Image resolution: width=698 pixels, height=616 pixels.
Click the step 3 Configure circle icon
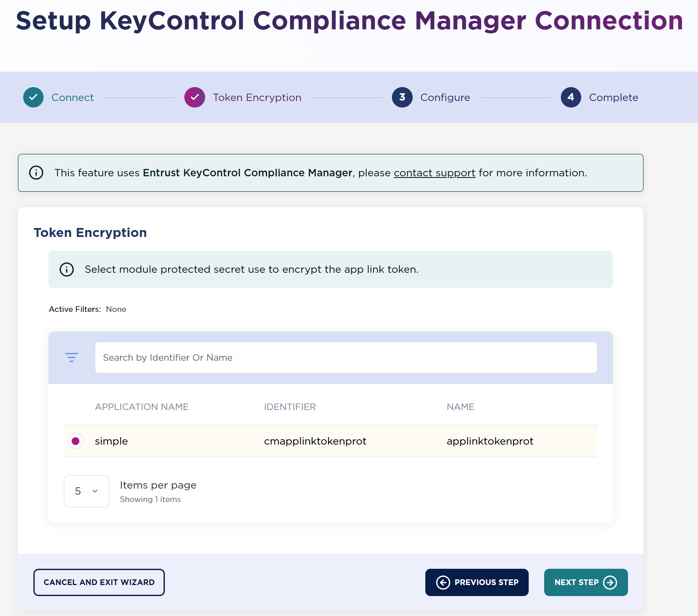(x=402, y=97)
